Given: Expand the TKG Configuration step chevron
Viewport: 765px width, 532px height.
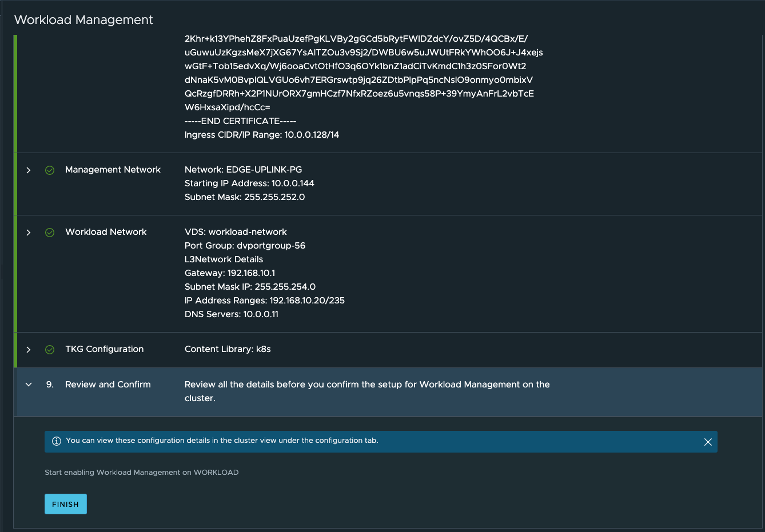Looking at the screenshot, I should coord(29,350).
